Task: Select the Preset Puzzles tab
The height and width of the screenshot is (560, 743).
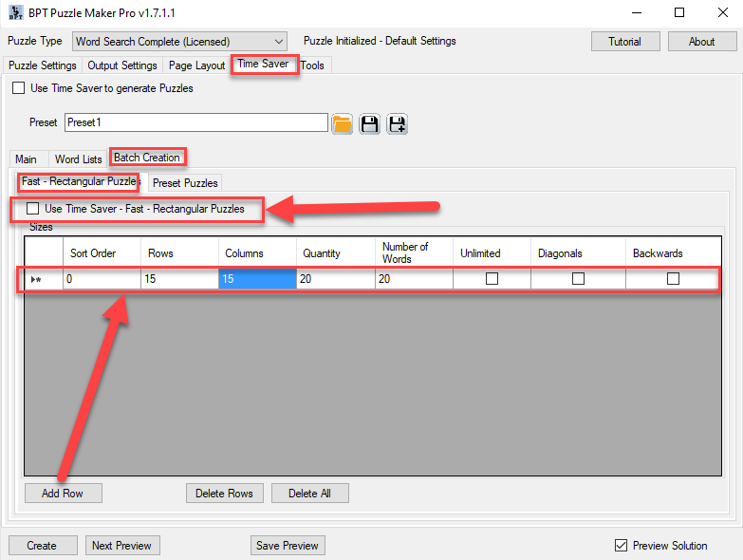Action: point(185,183)
